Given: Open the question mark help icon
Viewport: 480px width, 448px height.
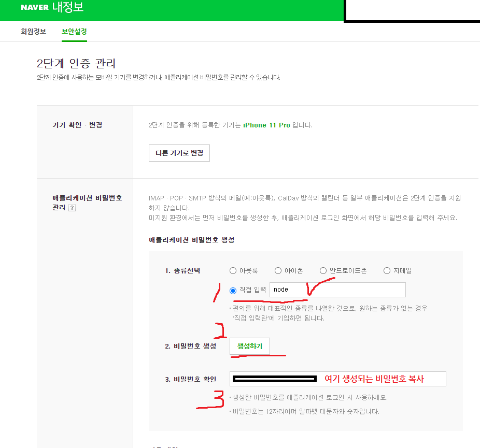Looking at the screenshot, I should click(x=72, y=208).
